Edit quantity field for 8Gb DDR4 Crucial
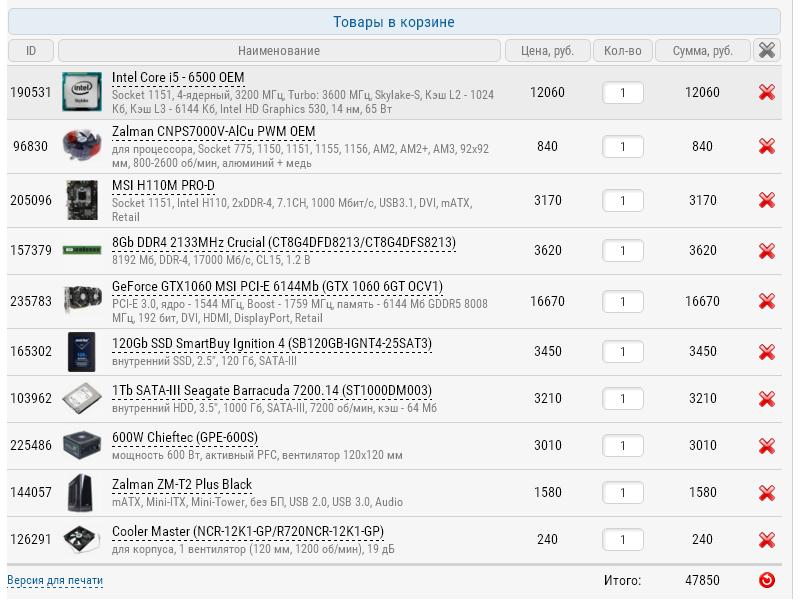This screenshot has width=800, height=600. pyautogui.click(x=622, y=251)
